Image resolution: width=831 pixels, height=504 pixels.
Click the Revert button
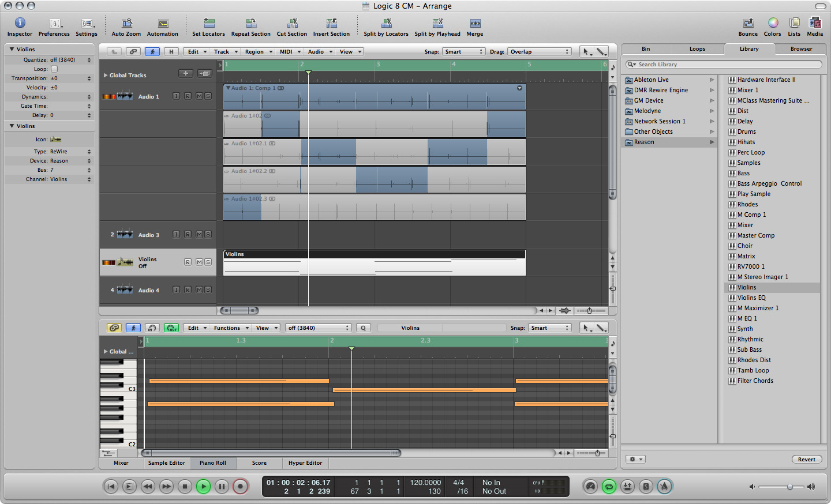(x=807, y=459)
